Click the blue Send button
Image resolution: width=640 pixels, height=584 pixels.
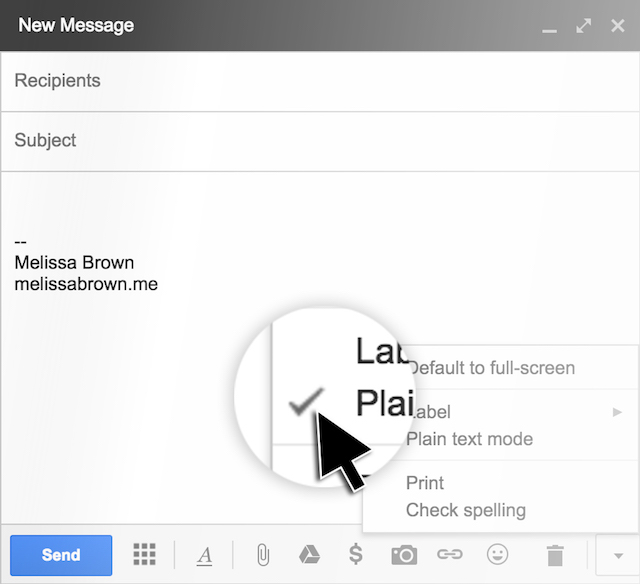point(61,554)
